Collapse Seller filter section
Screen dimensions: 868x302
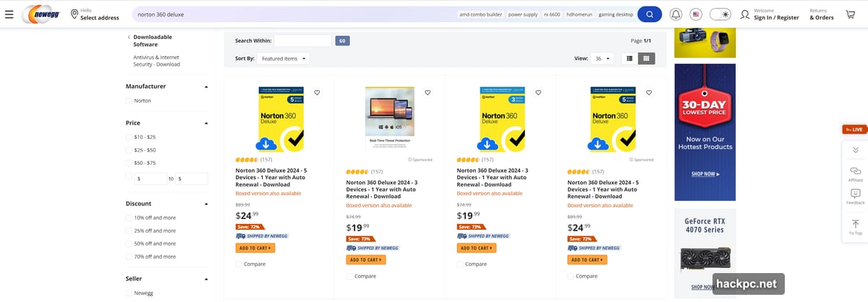pos(205,279)
